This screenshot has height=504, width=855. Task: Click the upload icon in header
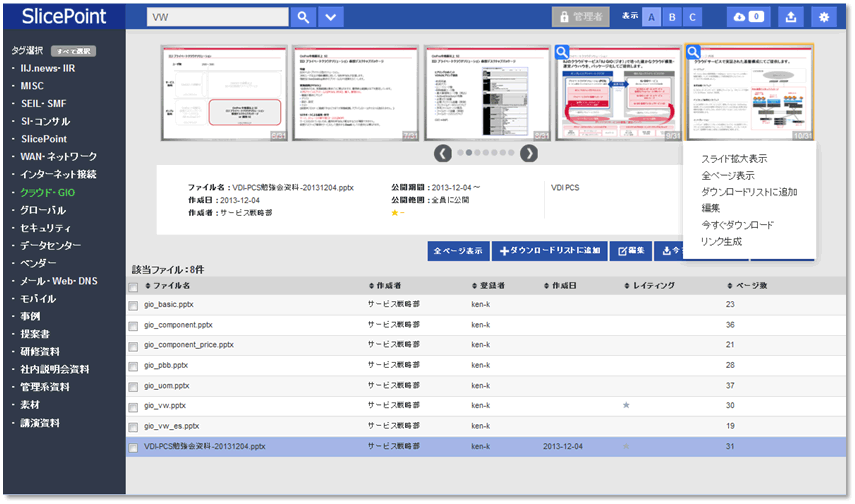click(x=790, y=17)
